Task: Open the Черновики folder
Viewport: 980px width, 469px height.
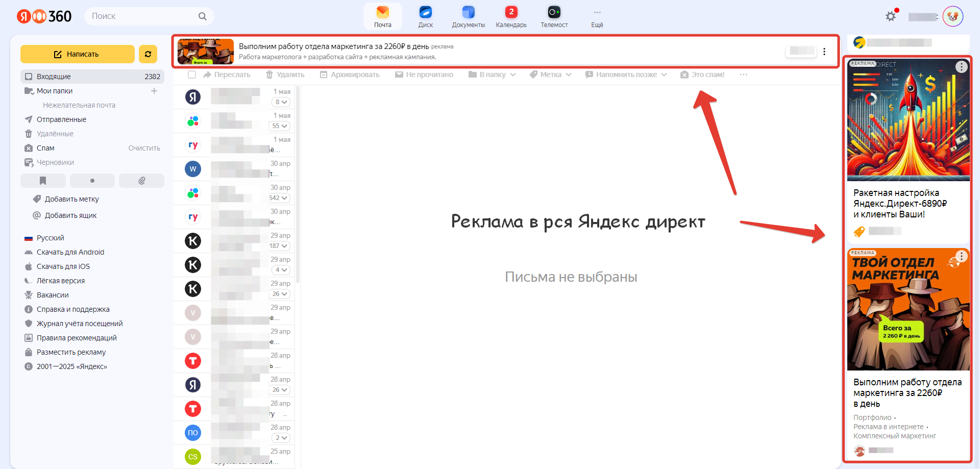Action: [x=55, y=162]
